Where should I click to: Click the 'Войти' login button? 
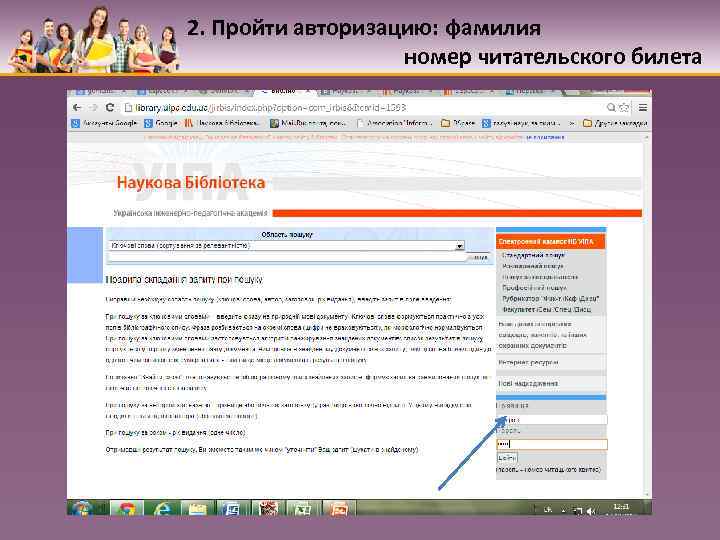click(507, 457)
